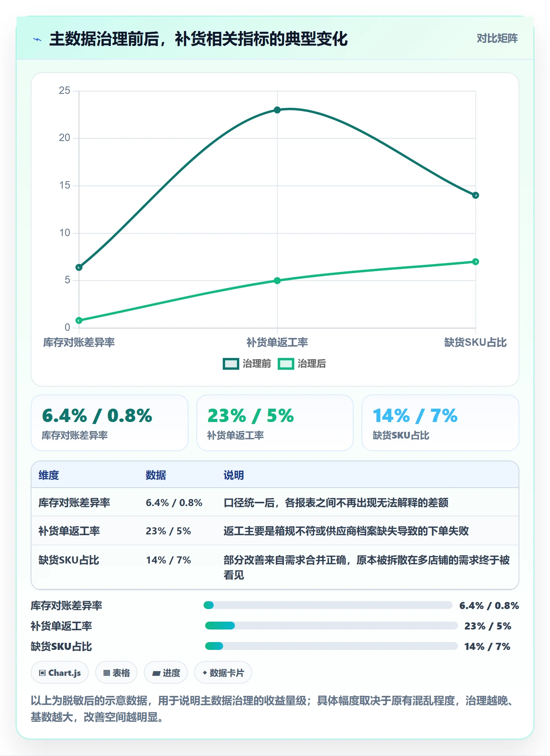Click table value 23% / 5%
Image resolution: width=550 pixels, height=756 pixels.
(169, 531)
